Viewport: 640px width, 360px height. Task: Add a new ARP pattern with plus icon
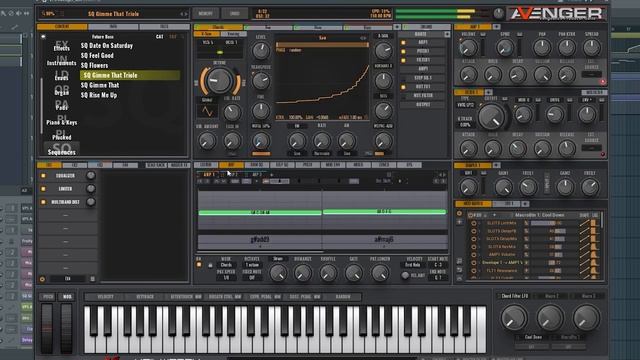pos(272,175)
